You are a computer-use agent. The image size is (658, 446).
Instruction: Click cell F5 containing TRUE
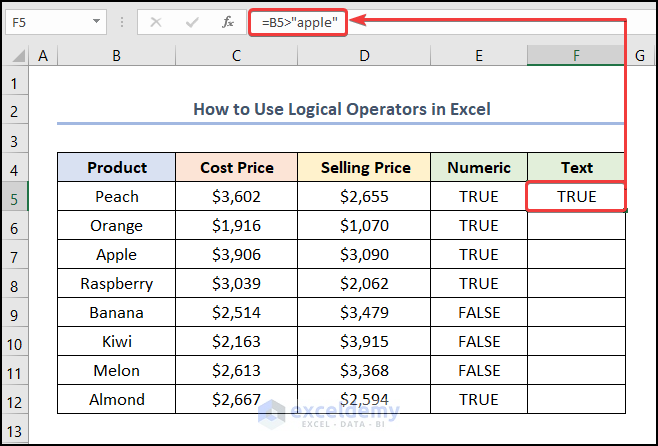coord(576,197)
